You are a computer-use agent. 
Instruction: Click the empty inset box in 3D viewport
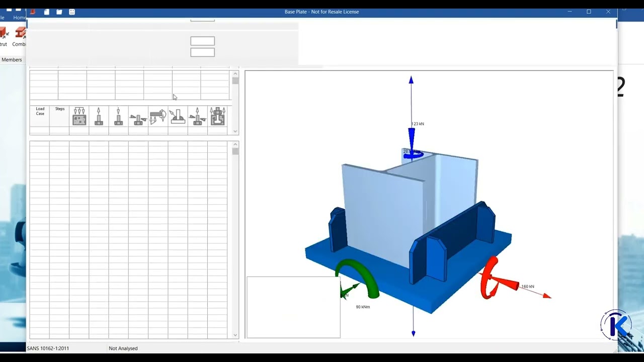(x=293, y=307)
